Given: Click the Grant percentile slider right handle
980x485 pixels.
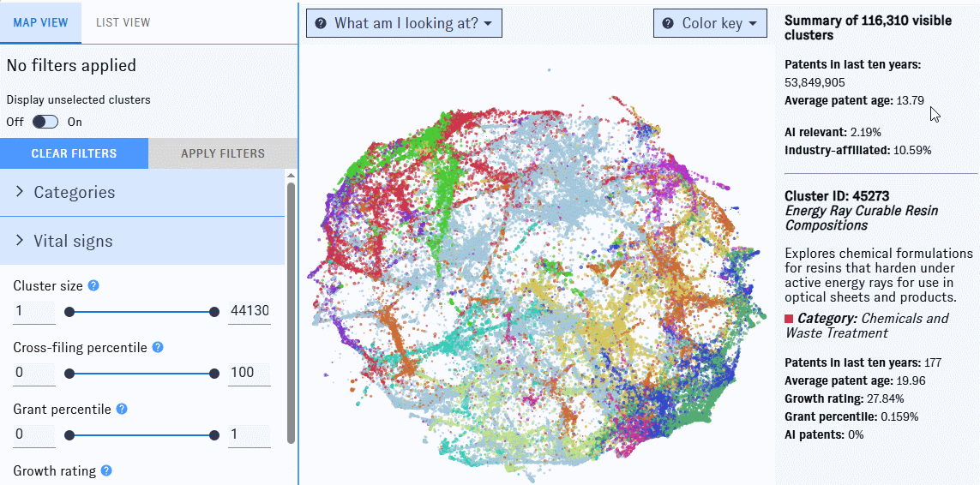Looking at the screenshot, I should (x=214, y=435).
